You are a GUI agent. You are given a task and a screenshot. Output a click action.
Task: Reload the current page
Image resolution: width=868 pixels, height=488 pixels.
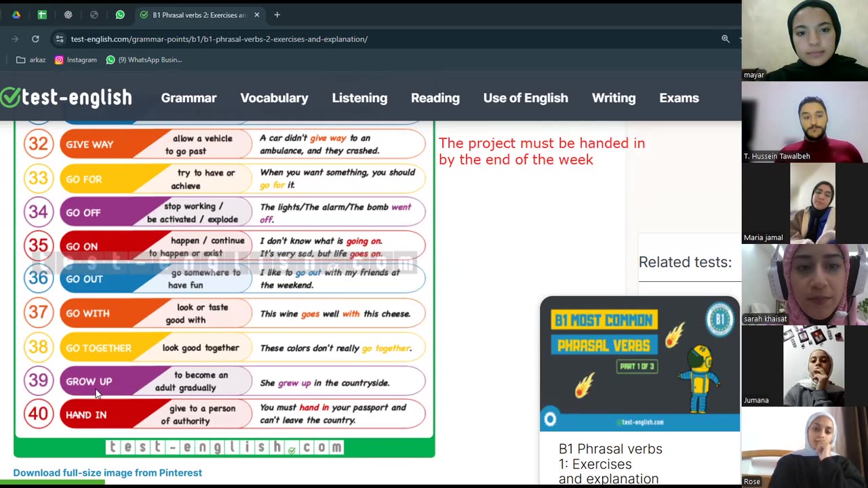(35, 39)
